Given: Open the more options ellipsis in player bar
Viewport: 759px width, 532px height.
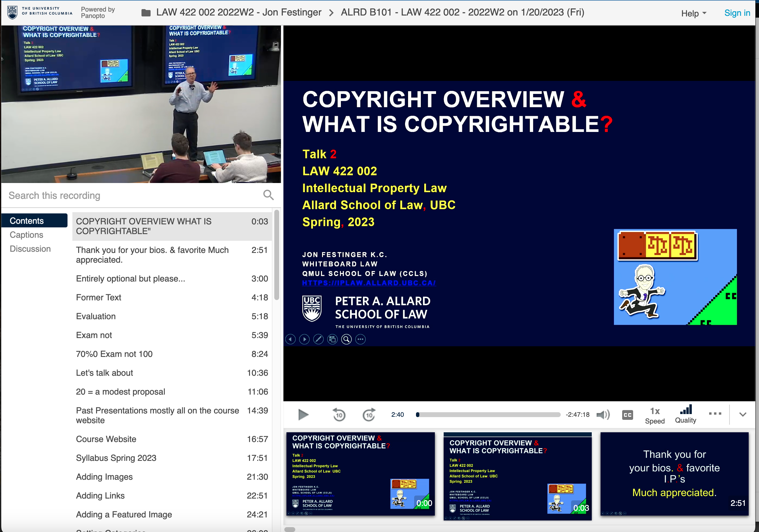Looking at the screenshot, I should 715,413.
